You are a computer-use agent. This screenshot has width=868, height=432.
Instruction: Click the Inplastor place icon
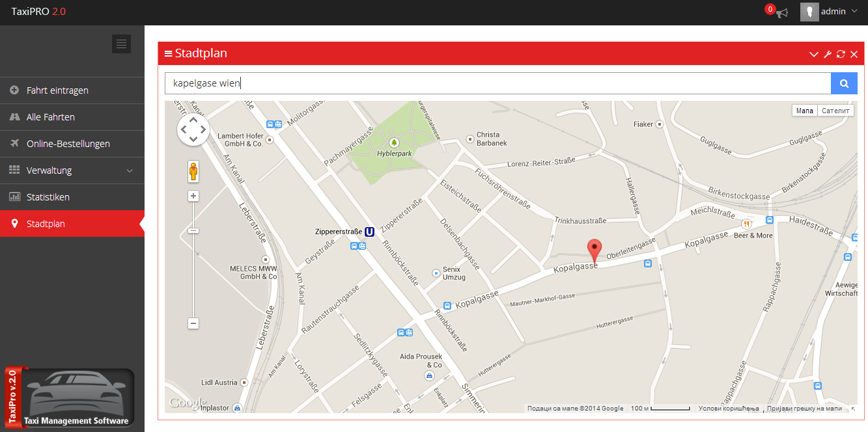[237, 408]
